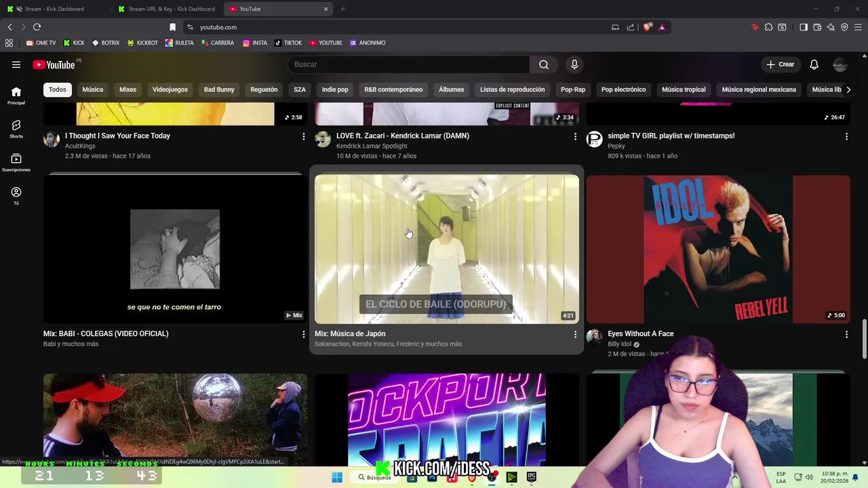Click the bookmark this page icon

coord(172,27)
